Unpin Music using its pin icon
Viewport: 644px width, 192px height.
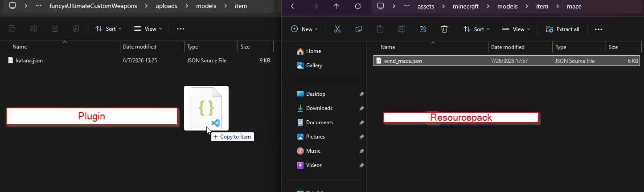361,151
